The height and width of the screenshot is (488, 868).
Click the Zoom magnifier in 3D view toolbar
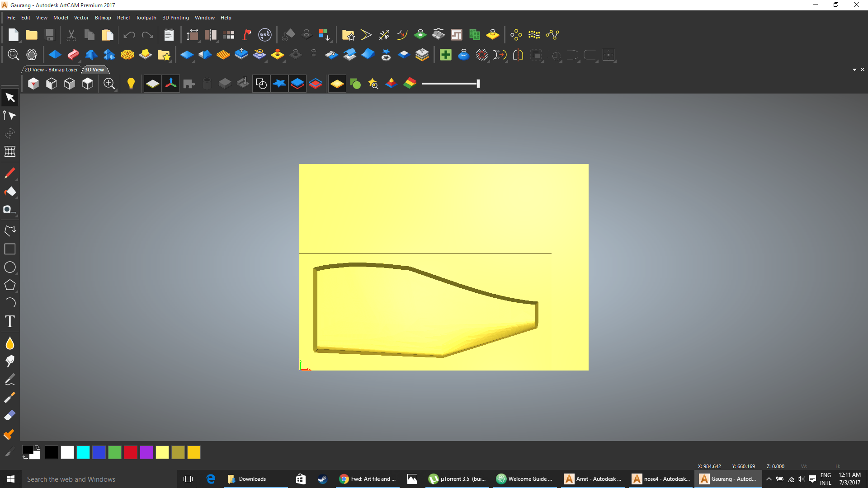pos(109,84)
